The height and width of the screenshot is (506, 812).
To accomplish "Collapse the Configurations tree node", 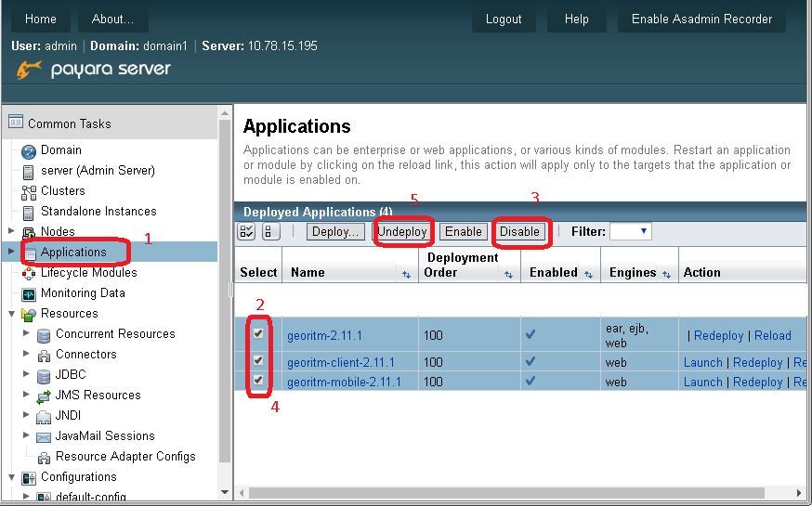I will (x=11, y=477).
